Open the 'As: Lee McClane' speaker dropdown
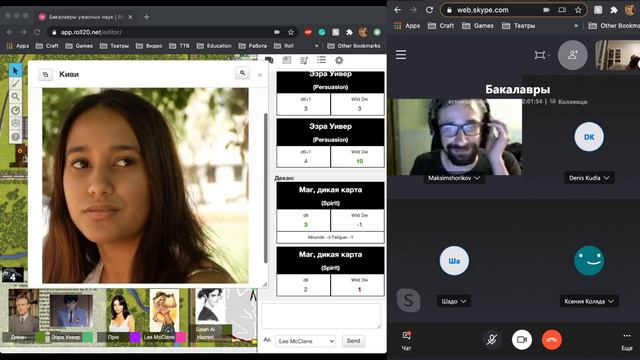Screen dimensions: 640x360 305,341
